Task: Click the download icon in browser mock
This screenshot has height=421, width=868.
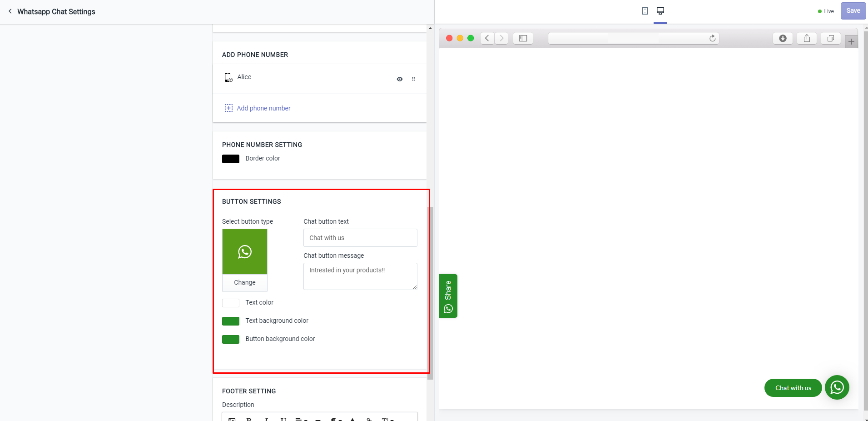Action: click(x=783, y=38)
